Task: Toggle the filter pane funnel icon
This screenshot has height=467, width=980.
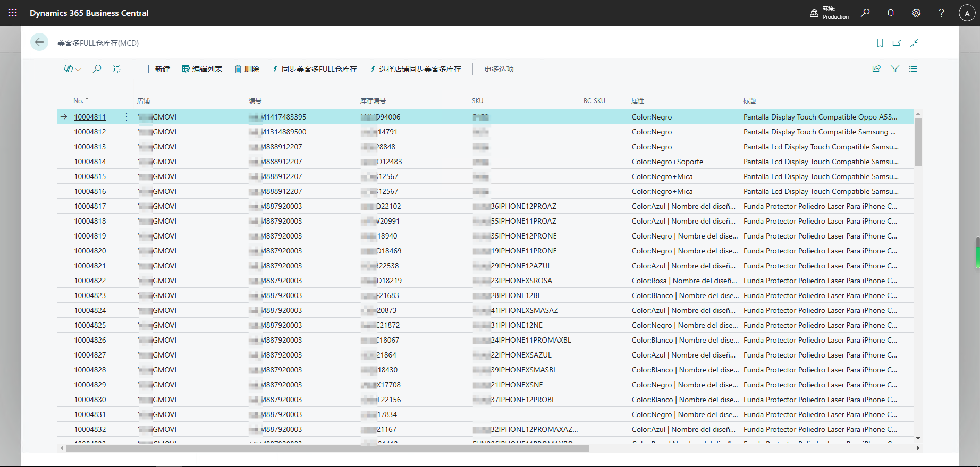Action: coord(895,69)
